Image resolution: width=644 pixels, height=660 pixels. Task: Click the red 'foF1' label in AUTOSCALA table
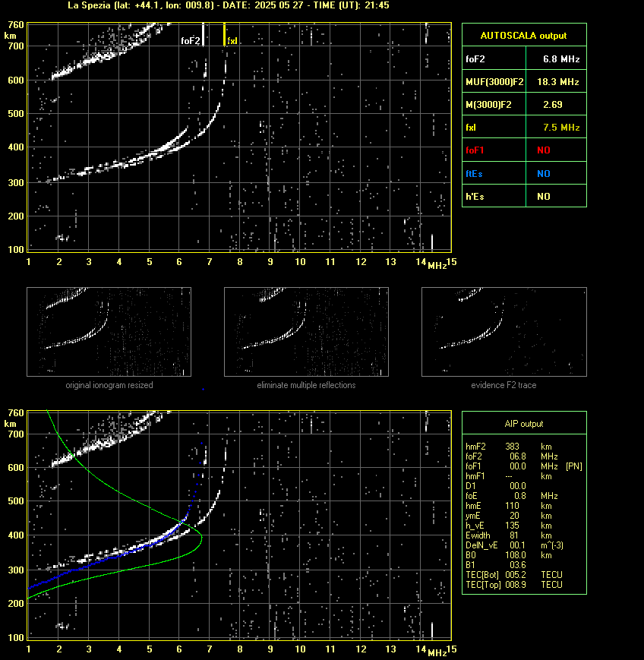[475, 150]
